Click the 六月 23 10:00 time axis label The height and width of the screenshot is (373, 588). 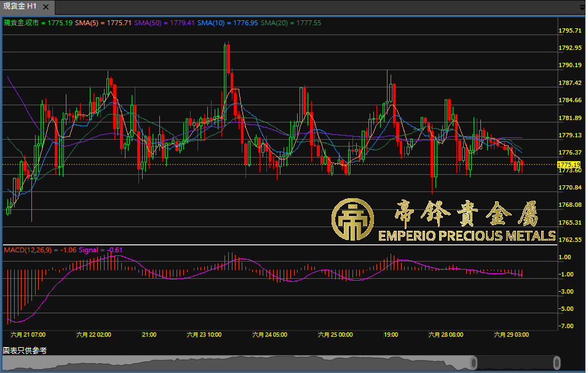(204, 335)
